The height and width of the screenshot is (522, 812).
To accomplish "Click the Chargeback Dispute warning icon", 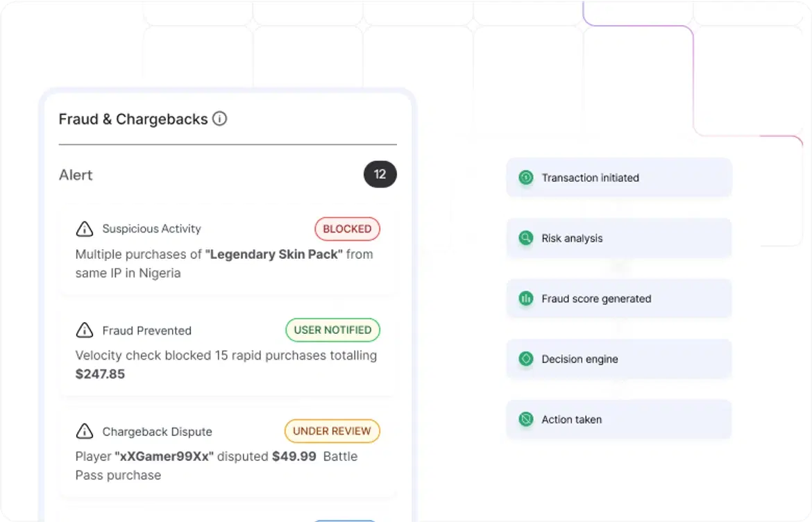I will point(84,431).
